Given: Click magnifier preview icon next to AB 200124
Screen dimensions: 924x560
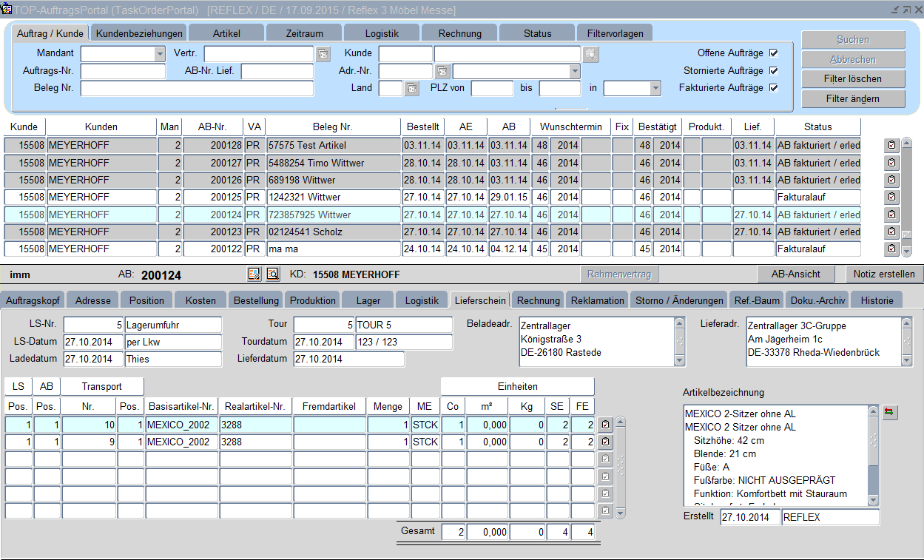Looking at the screenshot, I should 273,274.
